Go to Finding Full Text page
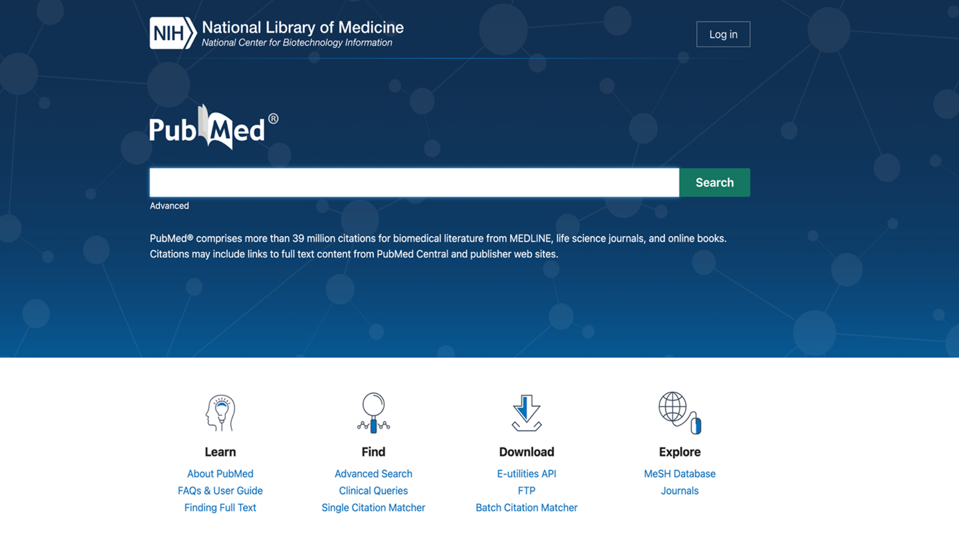 coord(220,508)
